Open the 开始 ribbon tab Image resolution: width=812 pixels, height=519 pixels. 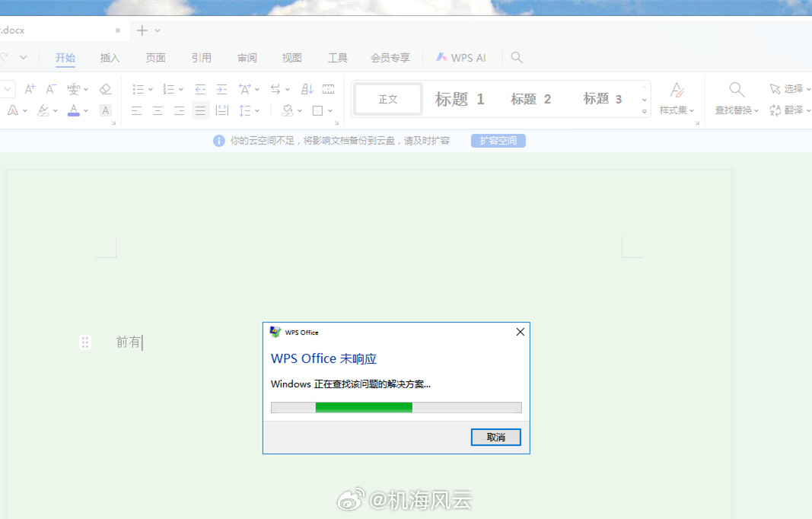pyautogui.click(x=65, y=58)
